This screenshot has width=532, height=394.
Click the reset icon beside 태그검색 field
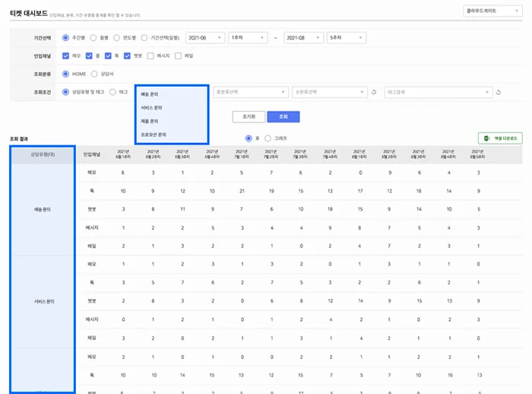(x=499, y=93)
